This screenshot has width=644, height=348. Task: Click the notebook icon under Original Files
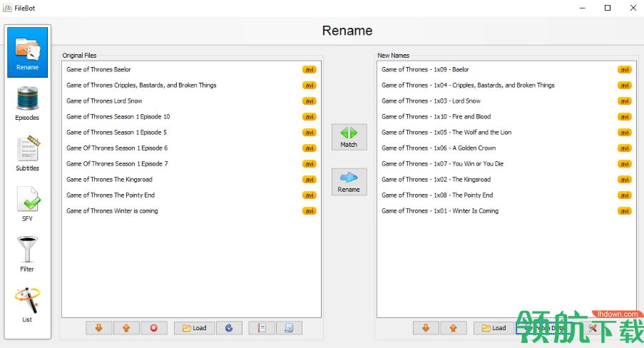262,328
